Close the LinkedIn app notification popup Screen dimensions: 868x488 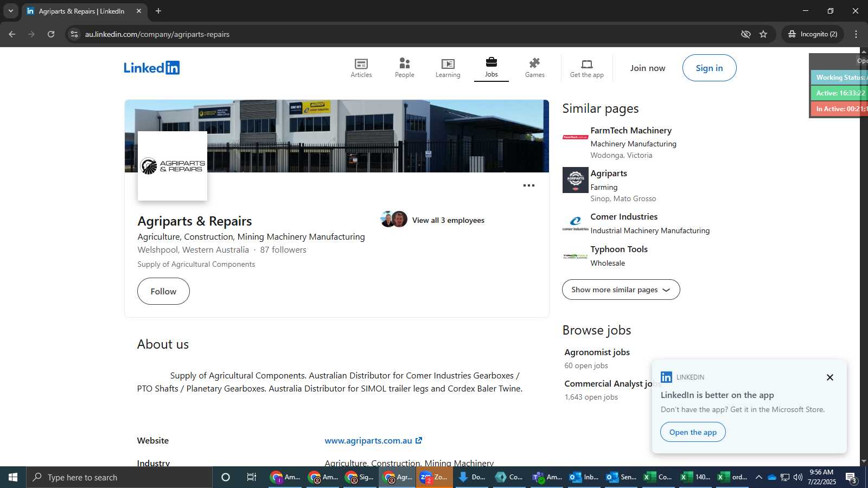[x=830, y=377]
